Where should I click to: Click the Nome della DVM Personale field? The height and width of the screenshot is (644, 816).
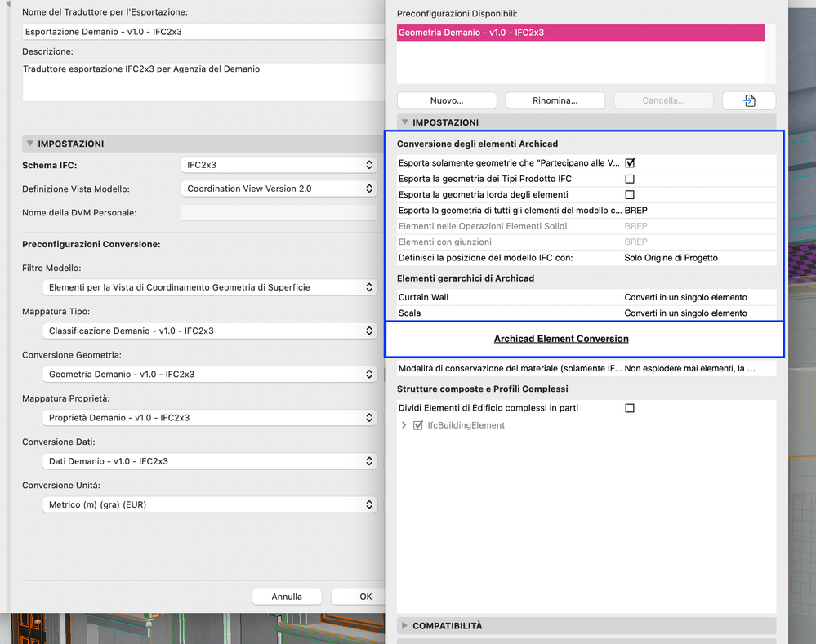coord(279,212)
